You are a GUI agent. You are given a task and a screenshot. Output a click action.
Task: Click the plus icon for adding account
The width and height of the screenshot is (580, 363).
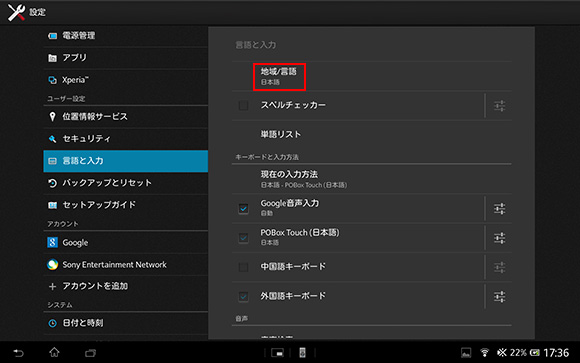coord(53,287)
